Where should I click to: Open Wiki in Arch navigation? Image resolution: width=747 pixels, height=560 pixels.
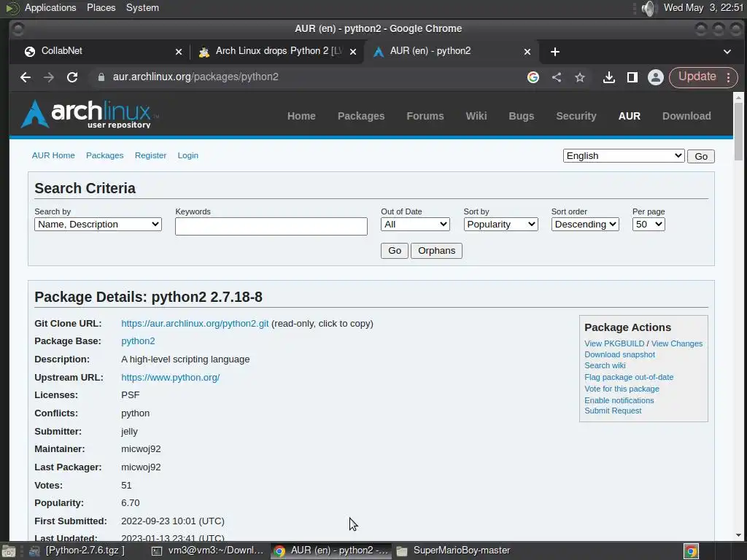(x=476, y=116)
